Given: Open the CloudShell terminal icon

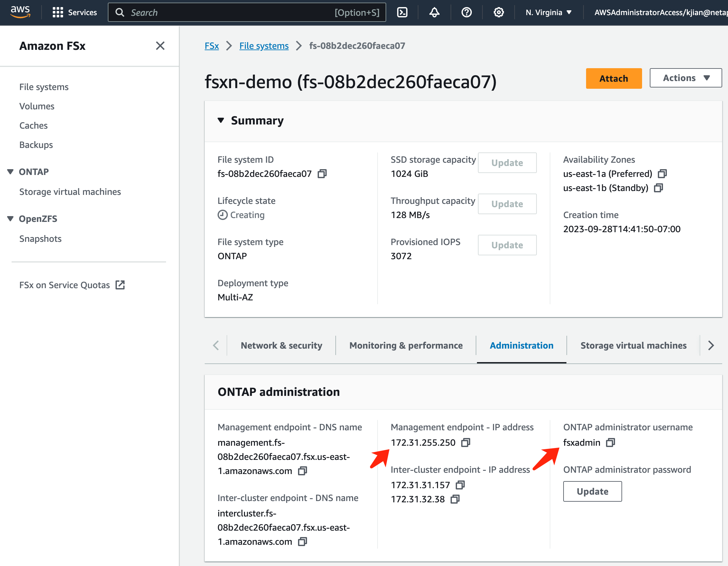Looking at the screenshot, I should pyautogui.click(x=402, y=12).
